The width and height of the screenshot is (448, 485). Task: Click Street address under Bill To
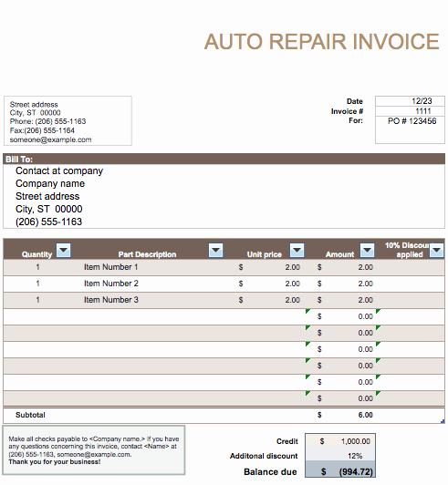tap(47, 196)
